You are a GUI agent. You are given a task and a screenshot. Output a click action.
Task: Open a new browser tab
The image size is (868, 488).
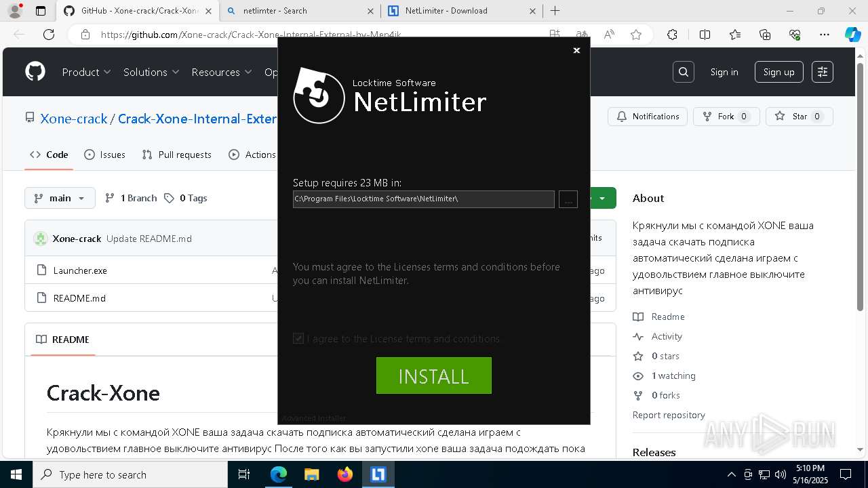(x=555, y=11)
